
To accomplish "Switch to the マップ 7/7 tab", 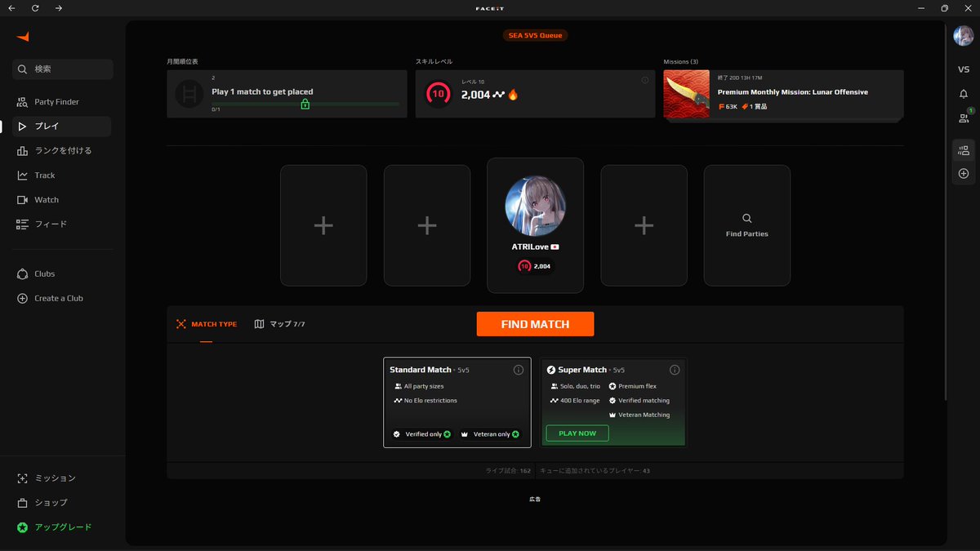I will point(279,324).
